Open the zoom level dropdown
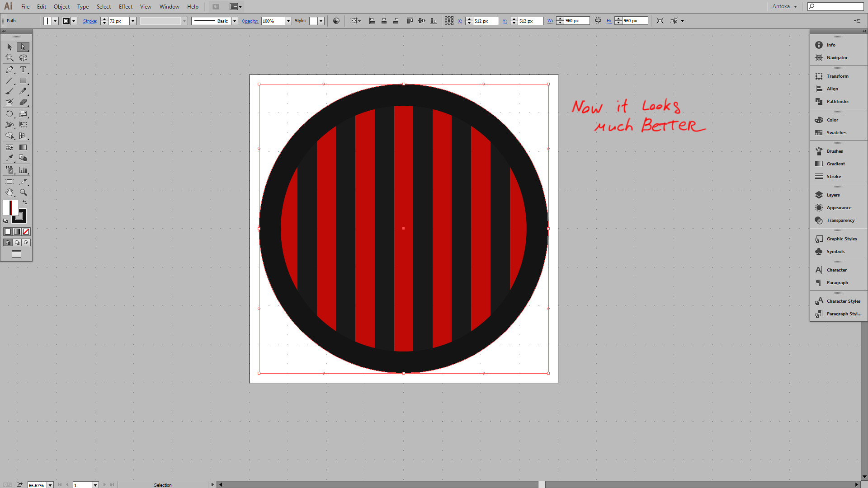Screen dimensions: 868x488 (x=50, y=485)
